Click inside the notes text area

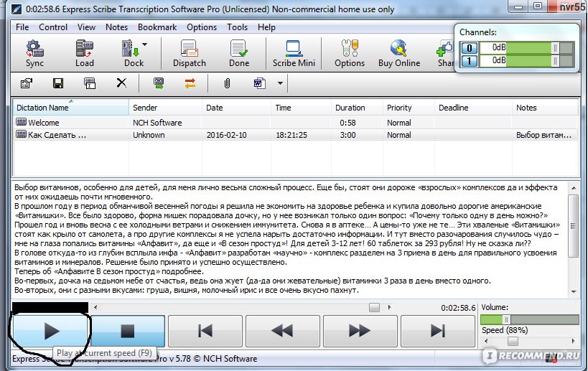(291, 239)
